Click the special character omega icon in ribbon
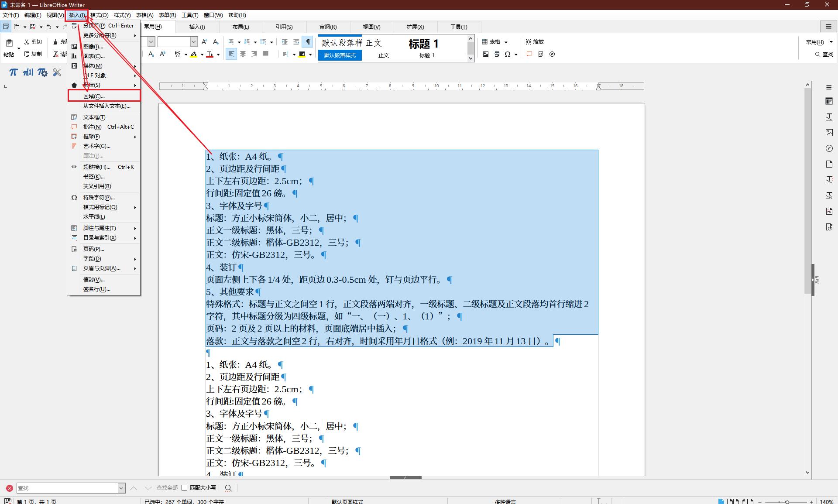 (x=507, y=54)
